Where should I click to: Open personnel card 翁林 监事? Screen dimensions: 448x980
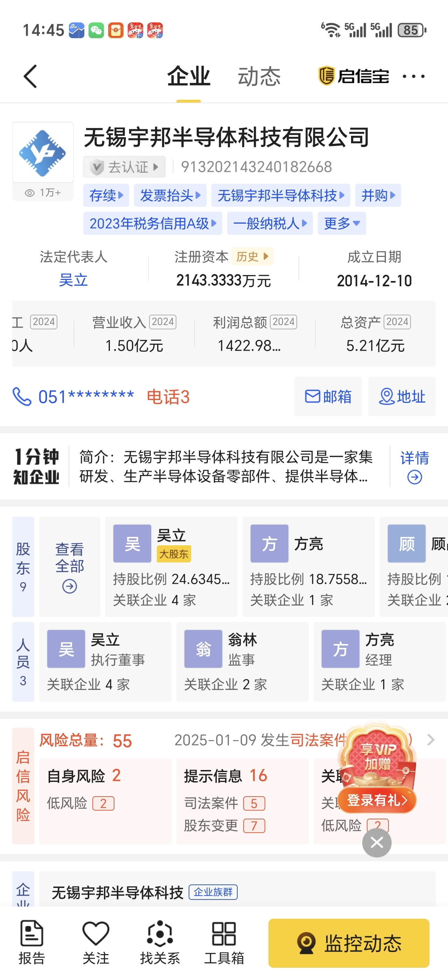tap(242, 661)
